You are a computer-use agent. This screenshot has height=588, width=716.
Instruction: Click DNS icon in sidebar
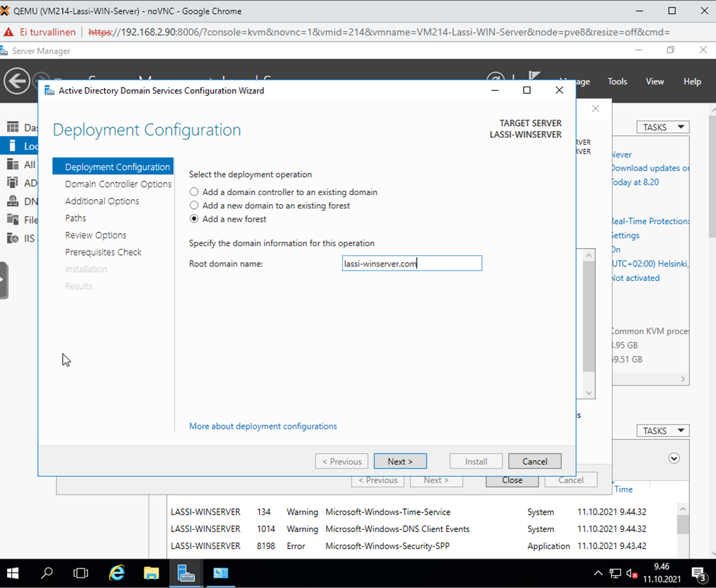click(13, 201)
